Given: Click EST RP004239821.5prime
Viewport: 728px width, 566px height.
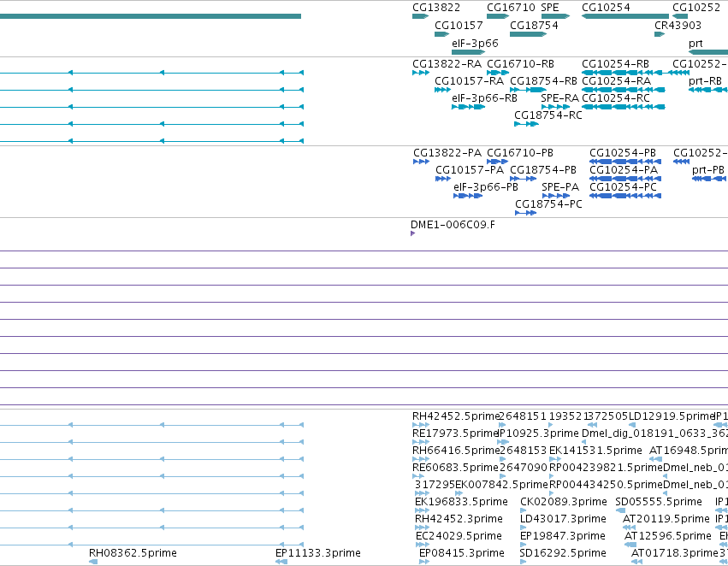Looking at the screenshot, I should (x=552, y=476).
